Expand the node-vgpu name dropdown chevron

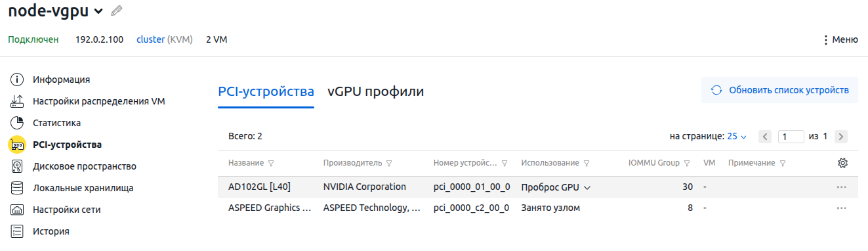pyautogui.click(x=98, y=11)
